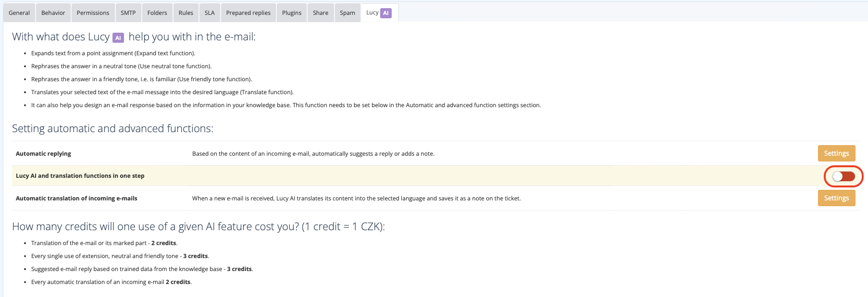Click the Automatic replying description text
868x297 pixels.
click(x=313, y=154)
